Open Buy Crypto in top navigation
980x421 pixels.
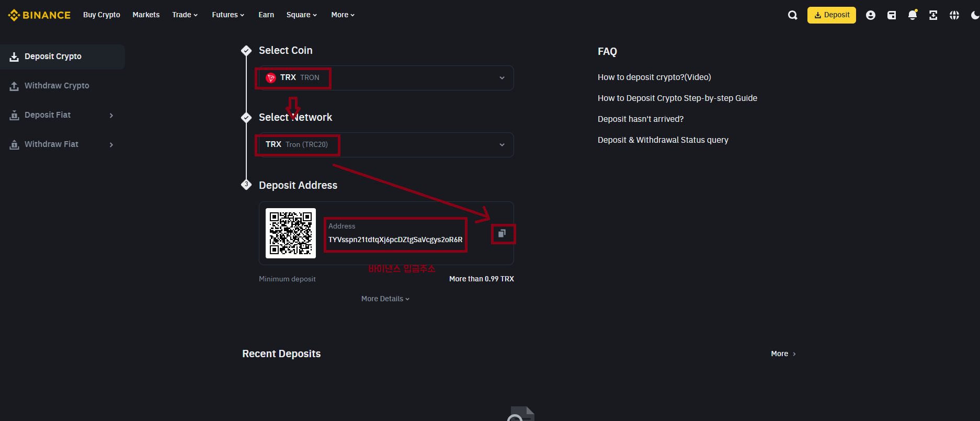[x=101, y=15]
